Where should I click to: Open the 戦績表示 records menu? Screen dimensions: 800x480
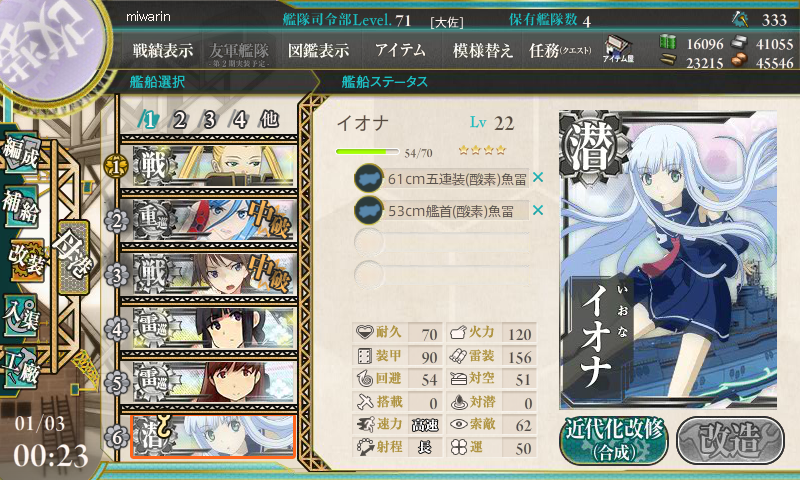coord(163,50)
